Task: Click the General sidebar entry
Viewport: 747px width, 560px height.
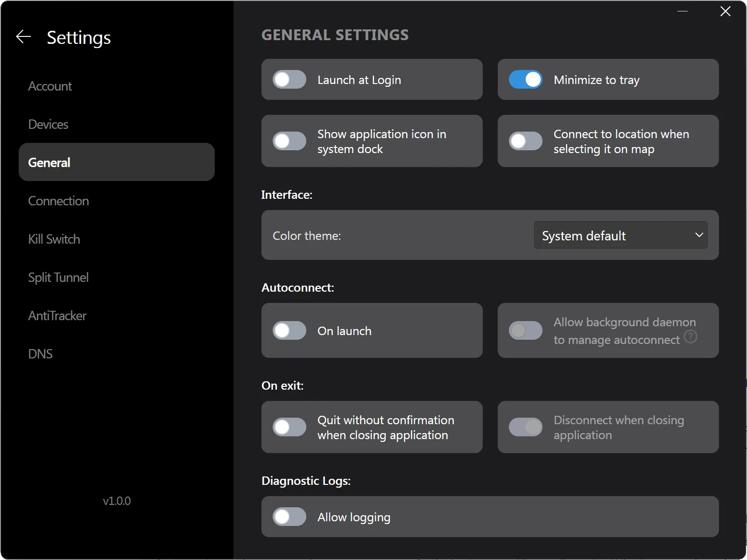Action: [x=49, y=162]
